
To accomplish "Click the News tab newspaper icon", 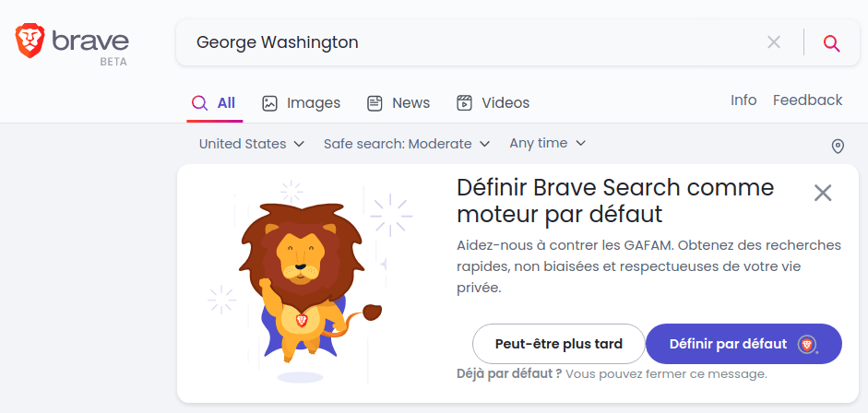I will pyautogui.click(x=375, y=103).
